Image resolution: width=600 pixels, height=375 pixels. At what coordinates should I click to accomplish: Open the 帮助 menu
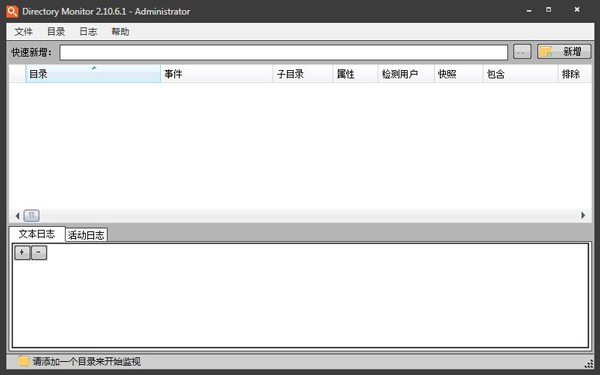click(120, 32)
